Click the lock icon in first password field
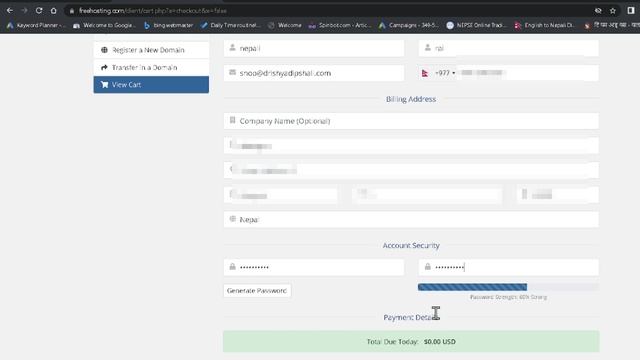 click(x=233, y=267)
